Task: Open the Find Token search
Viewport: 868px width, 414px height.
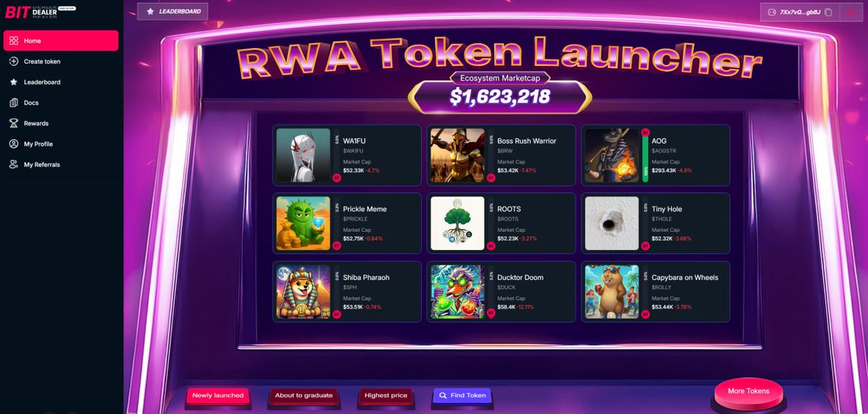Action: [x=462, y=396]
